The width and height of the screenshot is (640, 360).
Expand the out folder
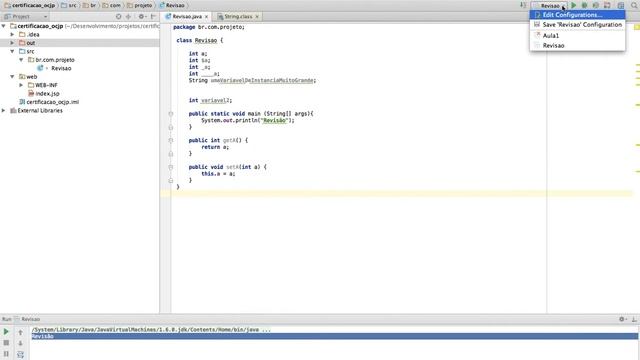coord(12,43)
